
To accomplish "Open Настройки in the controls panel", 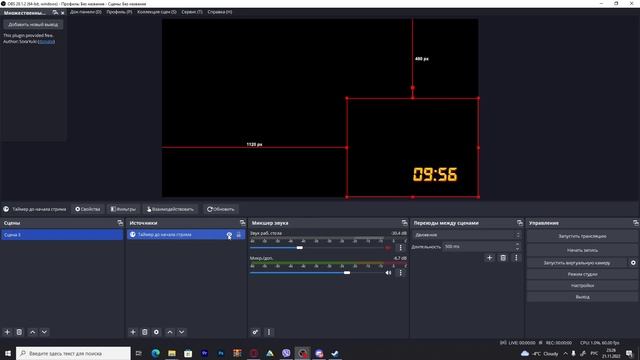I will [582, 285].
